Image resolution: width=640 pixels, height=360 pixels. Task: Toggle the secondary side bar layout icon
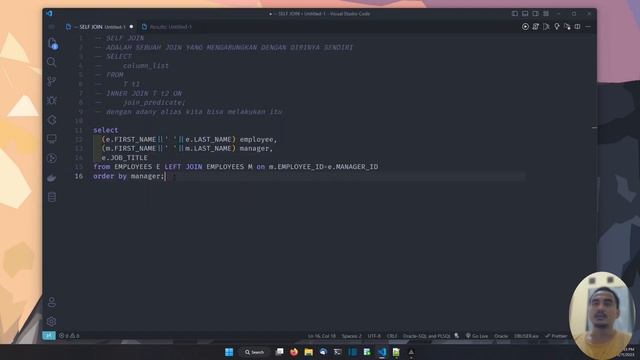(535, 13)
